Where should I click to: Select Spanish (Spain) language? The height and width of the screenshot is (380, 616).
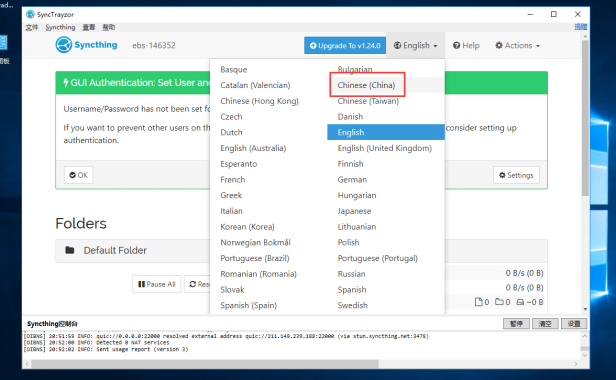coord(248,305)
